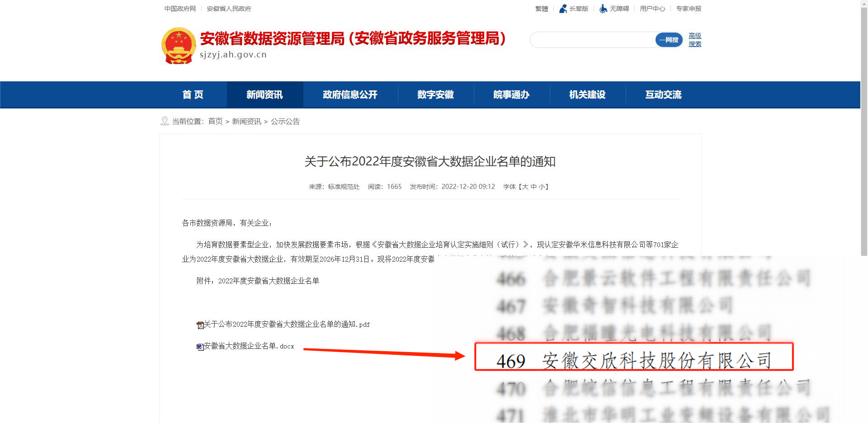The height and width of the screenshot is (423, 868).
Task: Click 新闻资讯 in the breadcrumb
Action: coord(246,121)
